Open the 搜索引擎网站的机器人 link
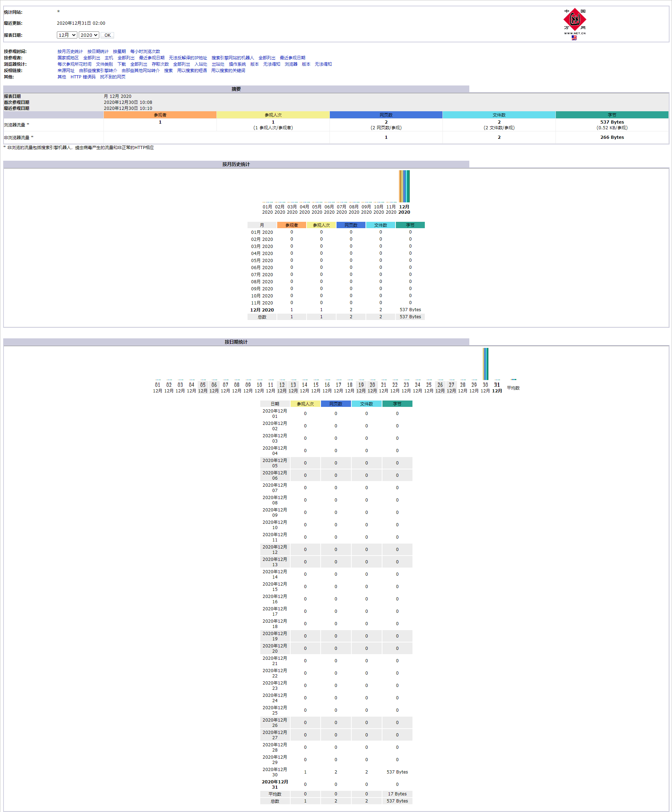The height and width of the screenshot is (812, 672). coord(233,58)
